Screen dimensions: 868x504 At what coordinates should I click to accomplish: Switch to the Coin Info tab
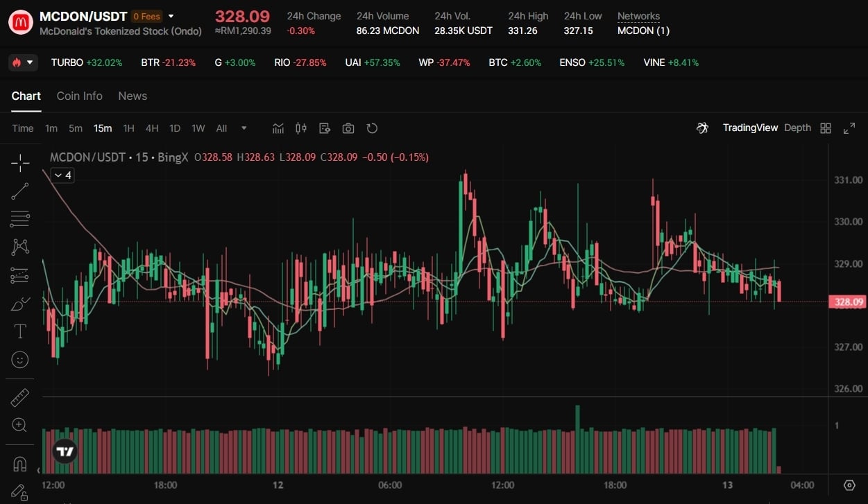pos(79,96)
